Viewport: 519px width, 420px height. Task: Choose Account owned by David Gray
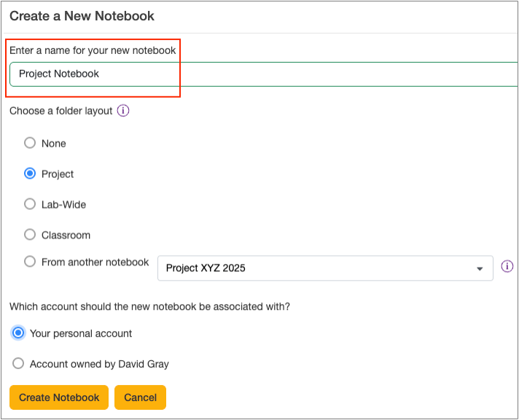pyautogui.click(x=18, y=363)
